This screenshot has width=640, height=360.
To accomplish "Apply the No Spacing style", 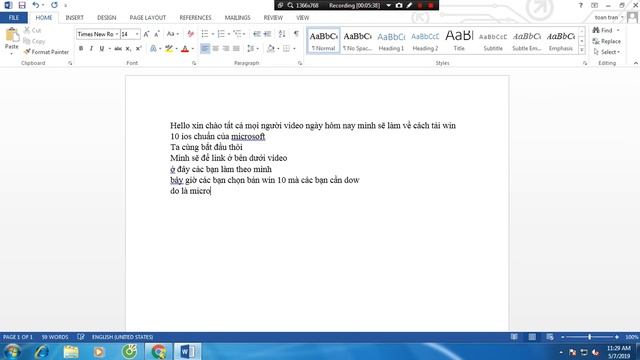I will tap(357, 41).
